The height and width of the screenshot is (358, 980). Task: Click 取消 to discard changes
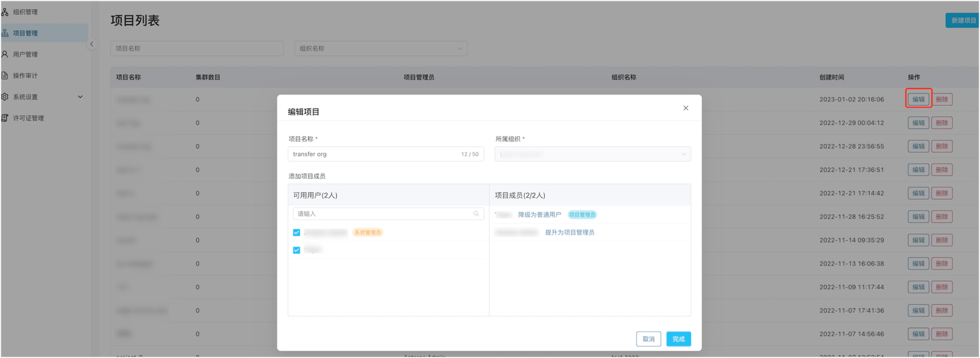point(648,339)
